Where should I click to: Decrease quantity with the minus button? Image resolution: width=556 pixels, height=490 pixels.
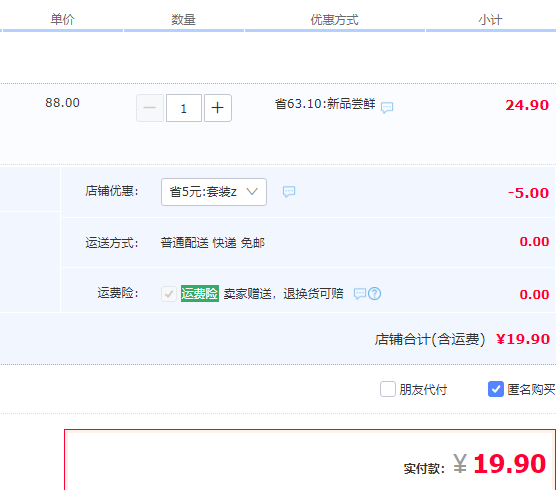tap(150, 108)
